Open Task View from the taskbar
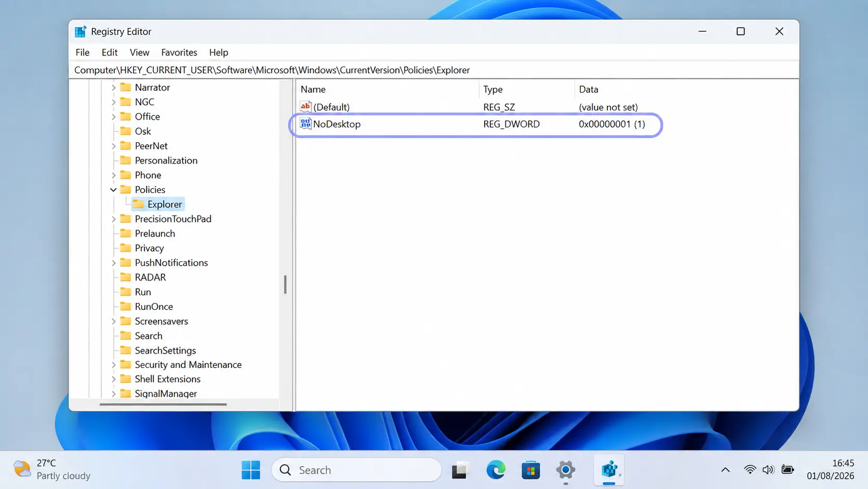The width and height of the screenshot is (868, 489). pyautogui.click(x=460, y=470)
